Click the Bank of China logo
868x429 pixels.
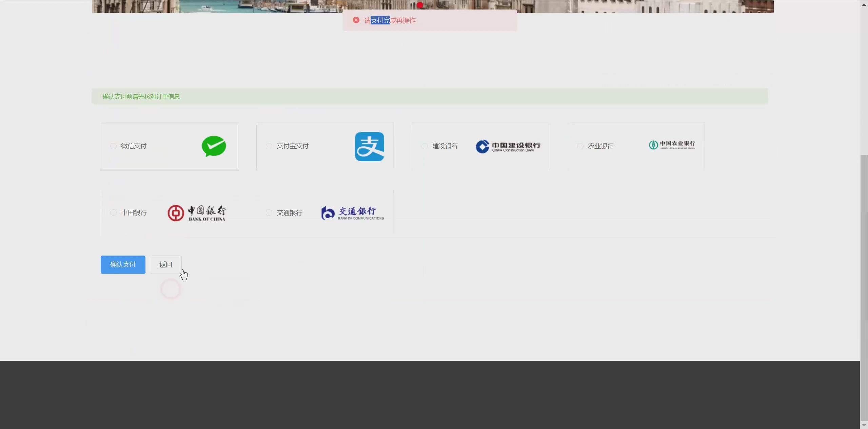197,213
